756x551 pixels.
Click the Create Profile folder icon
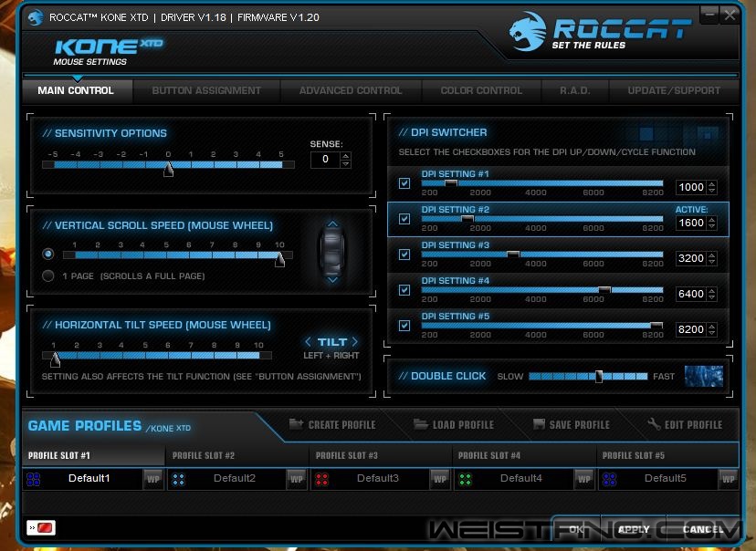coord(296,424)
